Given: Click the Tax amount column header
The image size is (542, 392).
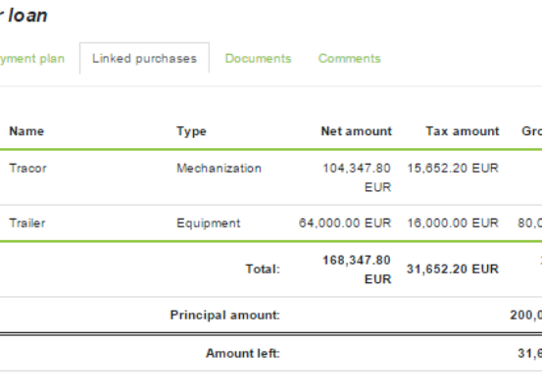Looking at the screenshot, I should (x=463, y=131).
